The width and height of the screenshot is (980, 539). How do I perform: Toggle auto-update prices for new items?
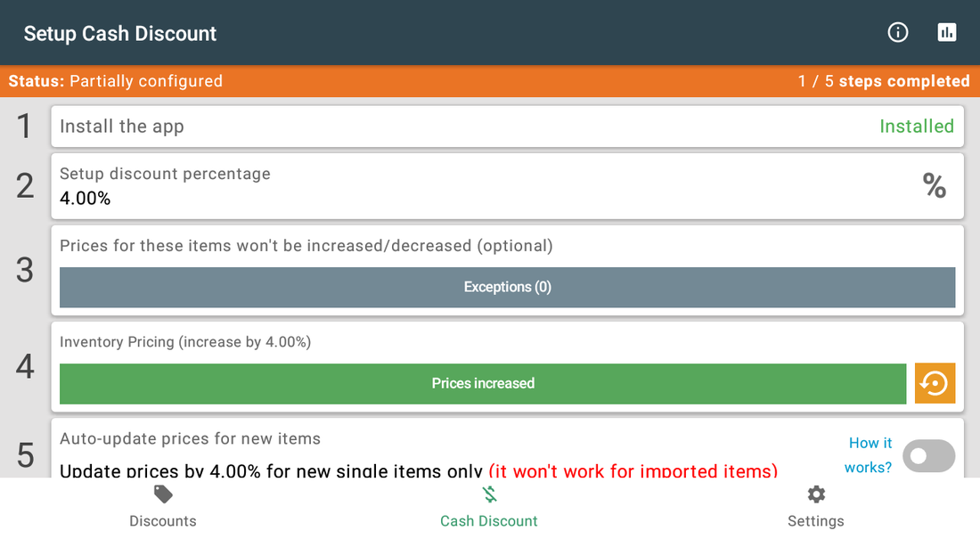click(x=928, y=456)
